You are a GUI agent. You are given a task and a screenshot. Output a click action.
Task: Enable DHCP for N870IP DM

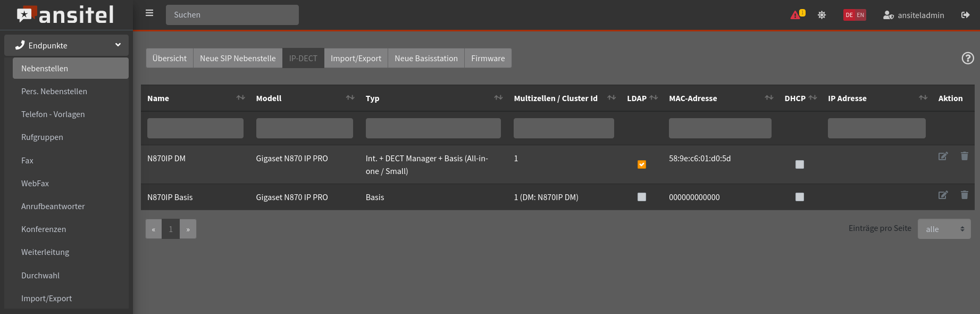[x=799, y=164]
